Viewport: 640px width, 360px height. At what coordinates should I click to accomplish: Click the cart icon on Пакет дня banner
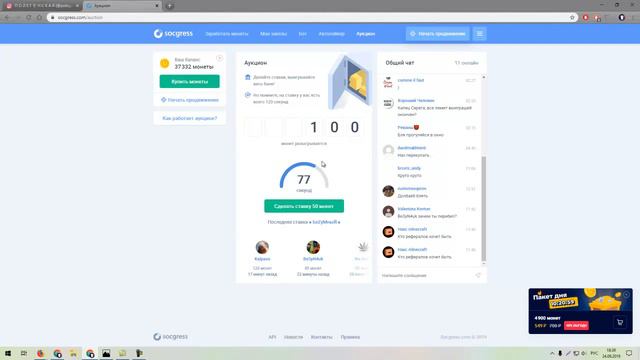tap(620, 322)
